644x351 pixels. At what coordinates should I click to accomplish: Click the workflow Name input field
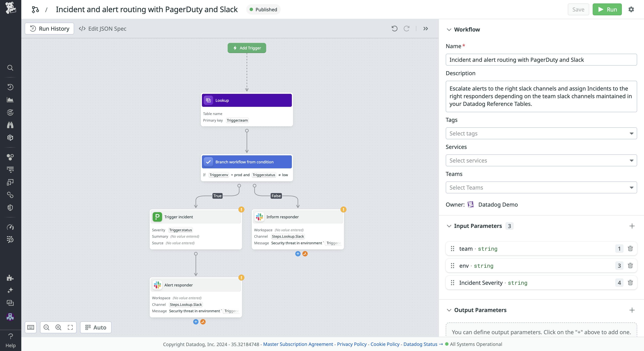tap(541, 59)
